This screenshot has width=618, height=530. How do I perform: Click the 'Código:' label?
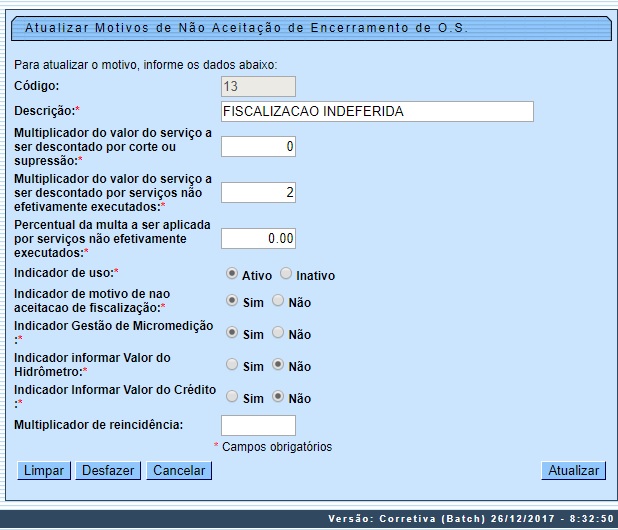click(37, 86)
